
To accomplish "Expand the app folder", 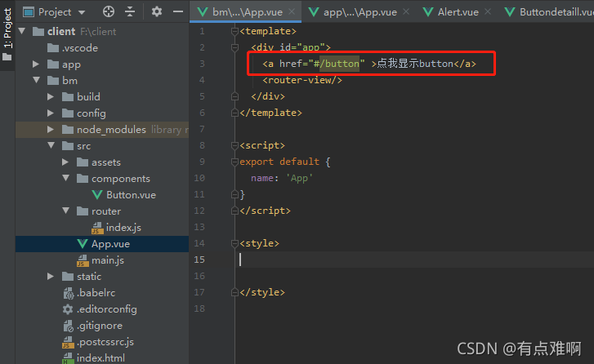I will pos(36,64).
